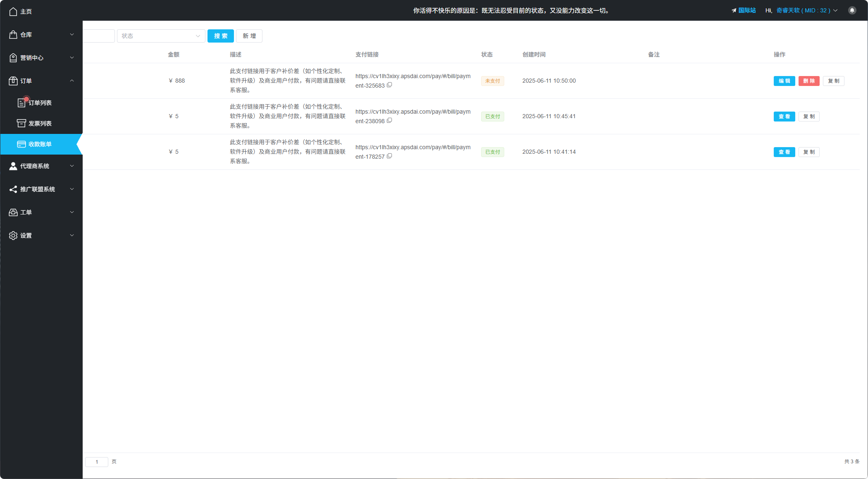
Task: Open 工单 via inbox icon
Action: (x=13, y=212)
